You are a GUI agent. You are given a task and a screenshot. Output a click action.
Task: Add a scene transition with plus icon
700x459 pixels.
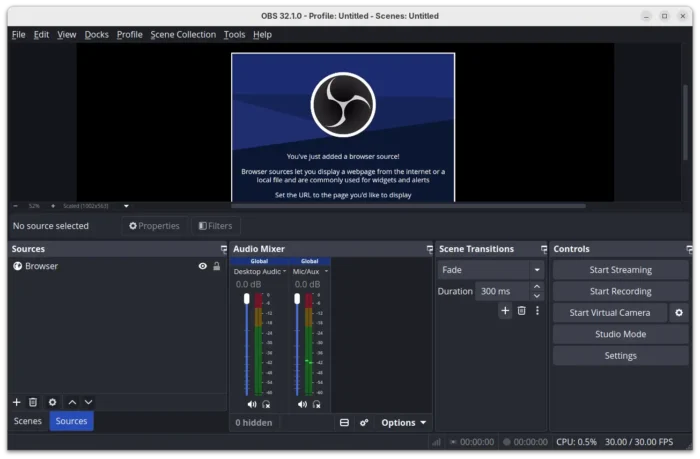(x=505, y=311)
